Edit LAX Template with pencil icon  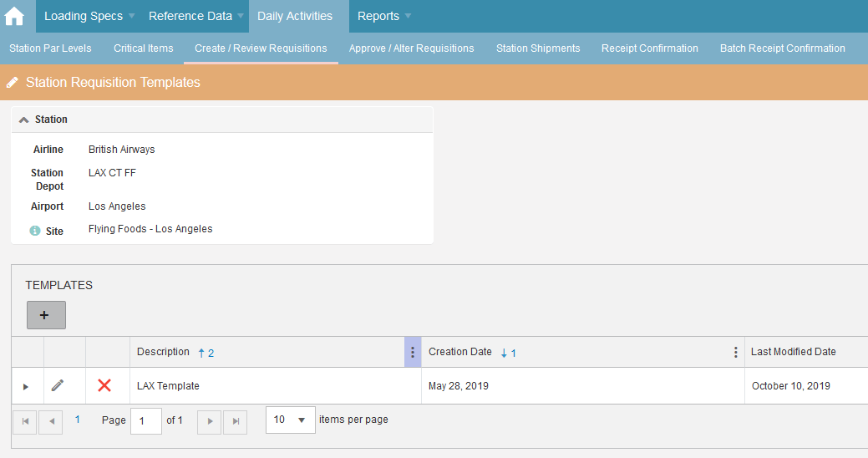[x=58, y=385]
